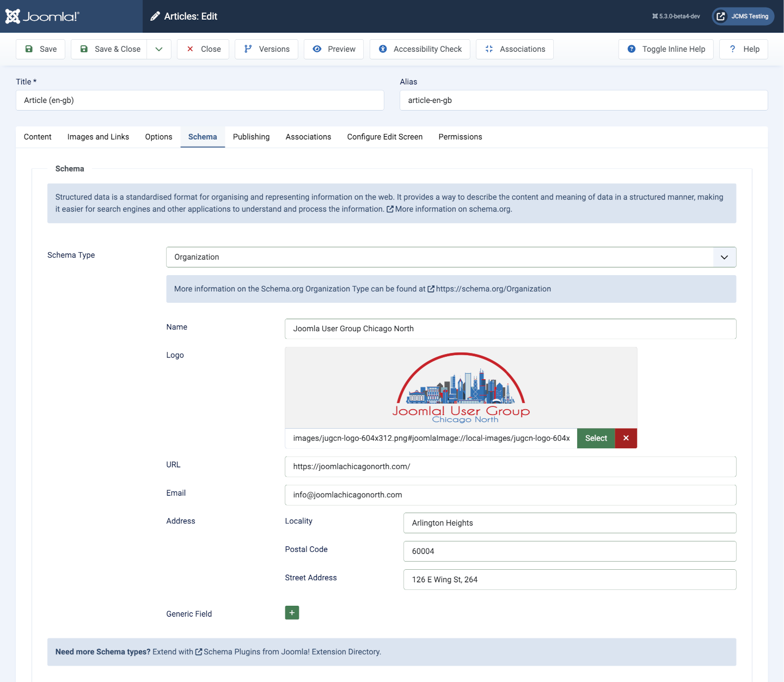
Task: Click the logo image path field
Action: click(x=431, y=439)
